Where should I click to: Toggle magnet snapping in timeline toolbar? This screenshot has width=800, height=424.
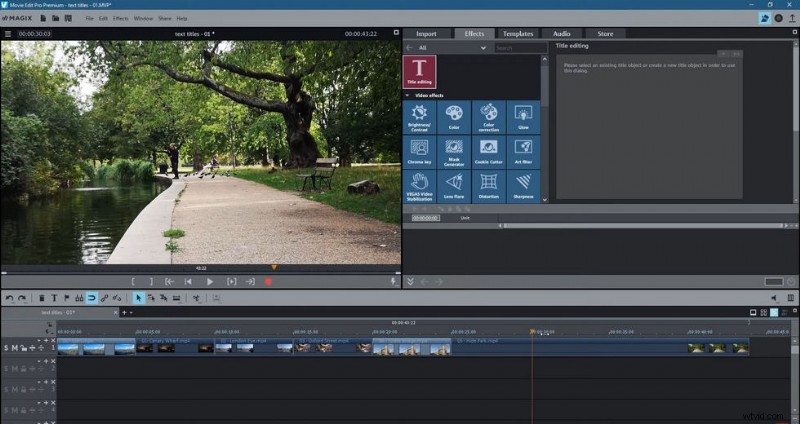92,298
